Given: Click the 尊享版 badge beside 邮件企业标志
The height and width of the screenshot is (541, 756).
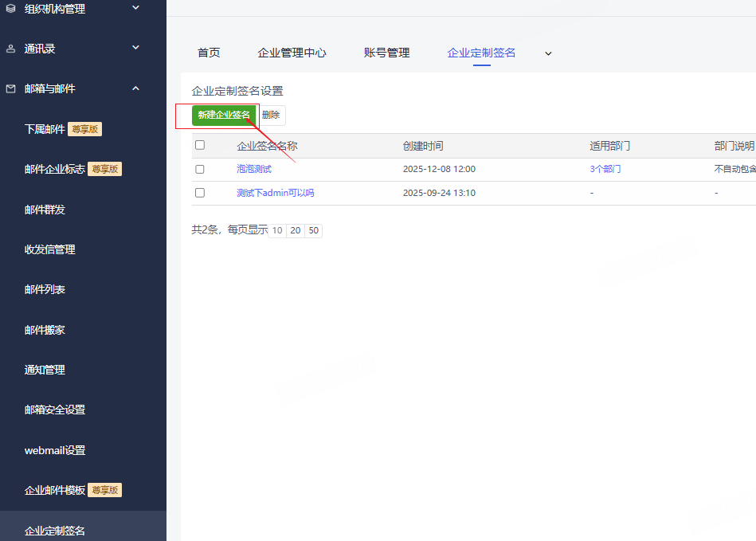Looking at the screenshot, I should pos(104,169).
